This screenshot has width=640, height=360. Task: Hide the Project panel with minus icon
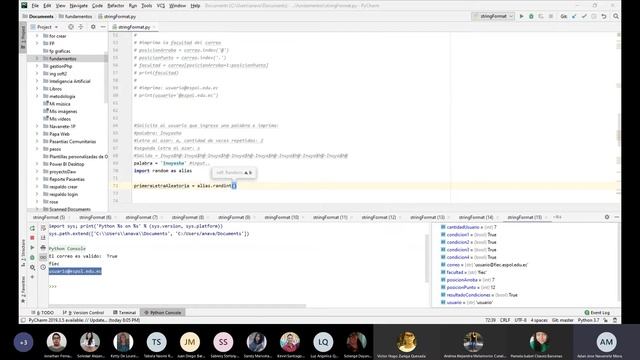[103, 27]
